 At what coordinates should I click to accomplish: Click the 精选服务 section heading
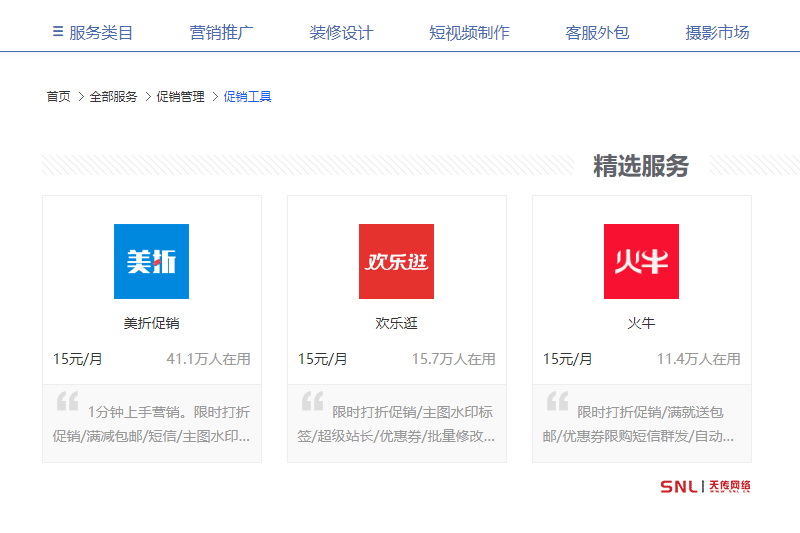[x=641, y=166]
